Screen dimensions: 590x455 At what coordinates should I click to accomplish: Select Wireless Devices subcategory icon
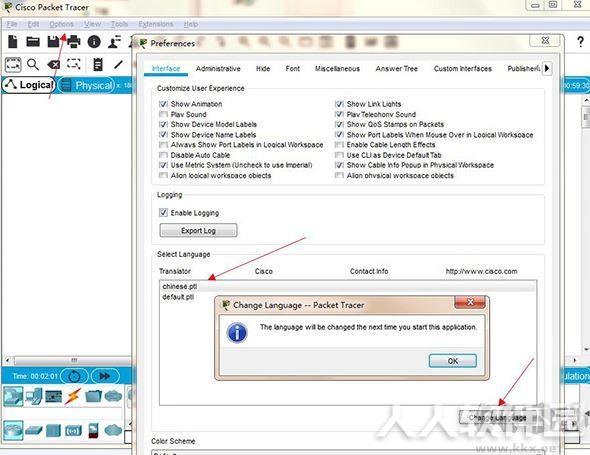point(73,430)
